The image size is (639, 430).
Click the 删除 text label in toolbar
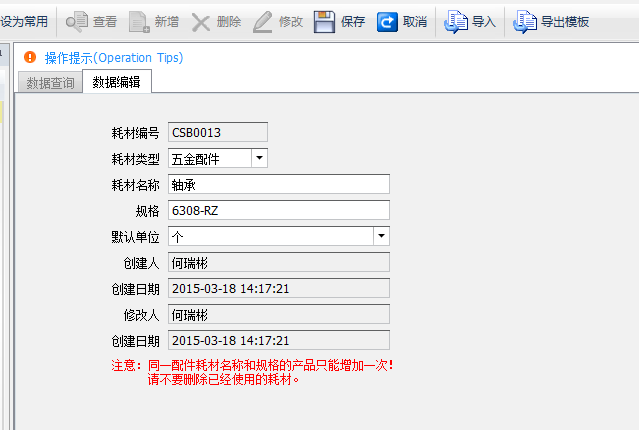(229, 22)
